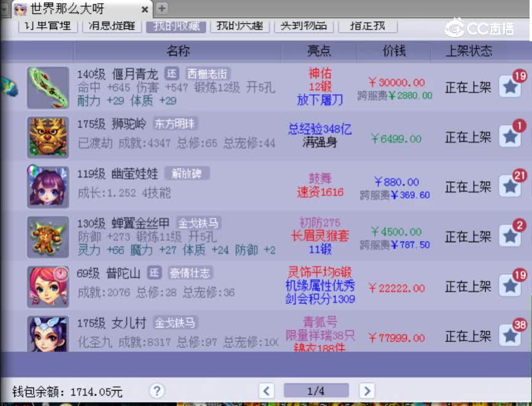Viewport: 532px width, 406px height.
Task: Open the 订单管理 tab
Action: [48, 26]
